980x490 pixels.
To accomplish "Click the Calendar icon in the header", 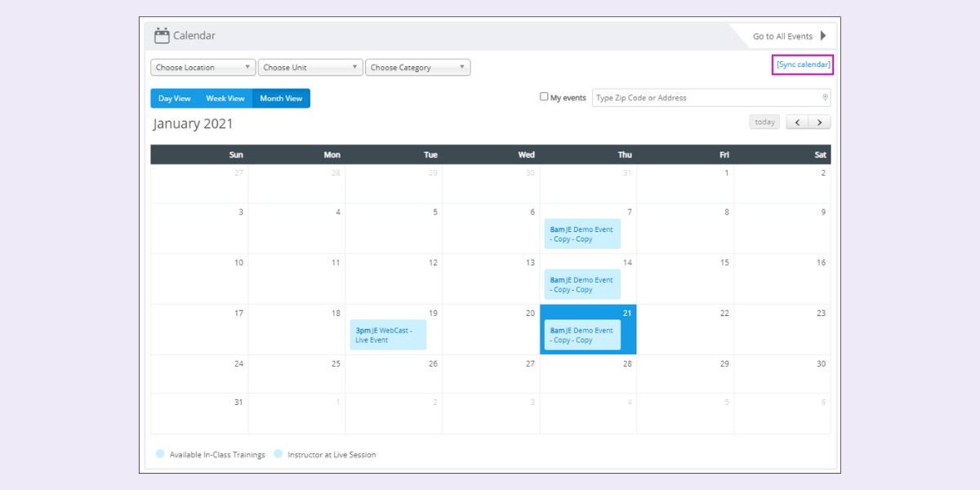I will [x=163, y=35].
